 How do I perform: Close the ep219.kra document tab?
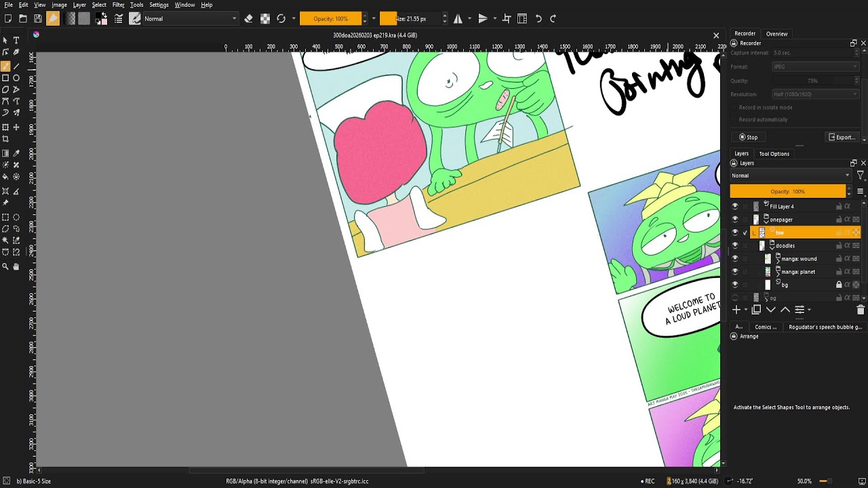716,35
